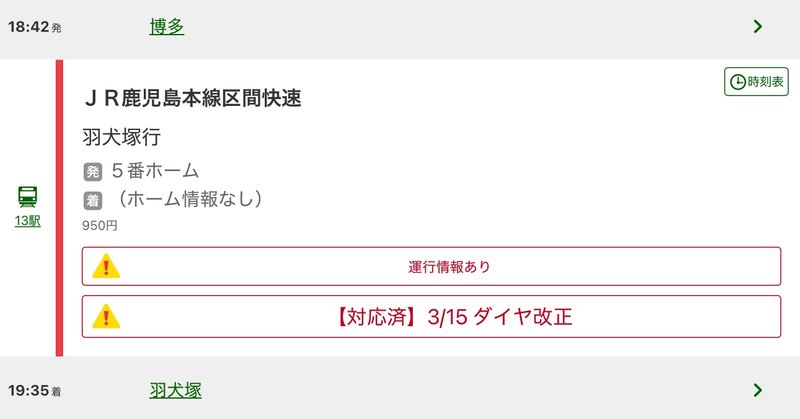Click the 18:42 departure time
Image resolution: width=800 pixels, height=419 pixels.
pyautogui.click(x=29, y=27)
